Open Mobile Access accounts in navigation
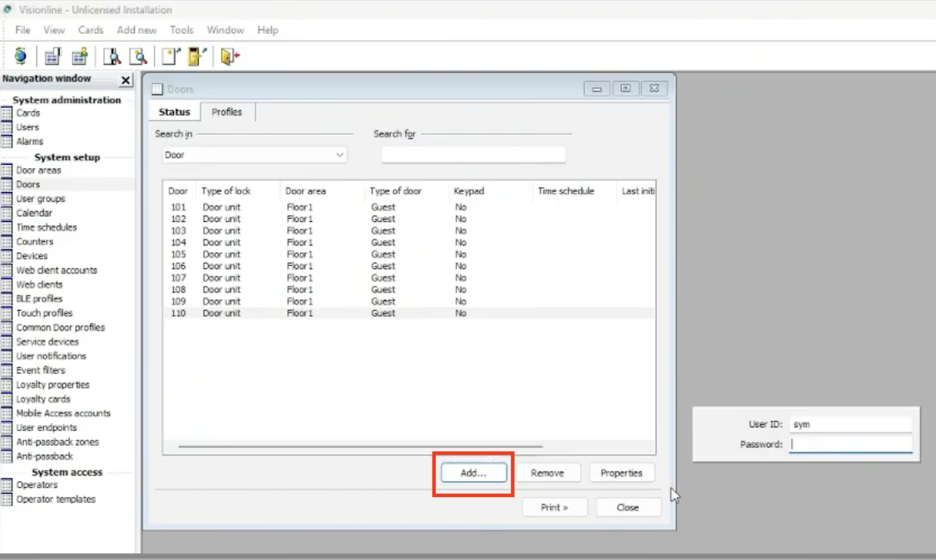The image size is (936, 560). 63,413
